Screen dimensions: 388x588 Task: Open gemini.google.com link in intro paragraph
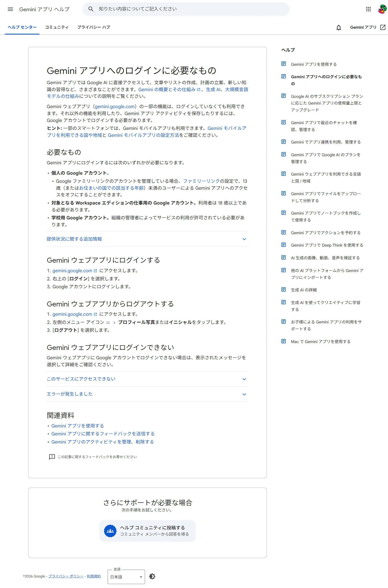115,106
